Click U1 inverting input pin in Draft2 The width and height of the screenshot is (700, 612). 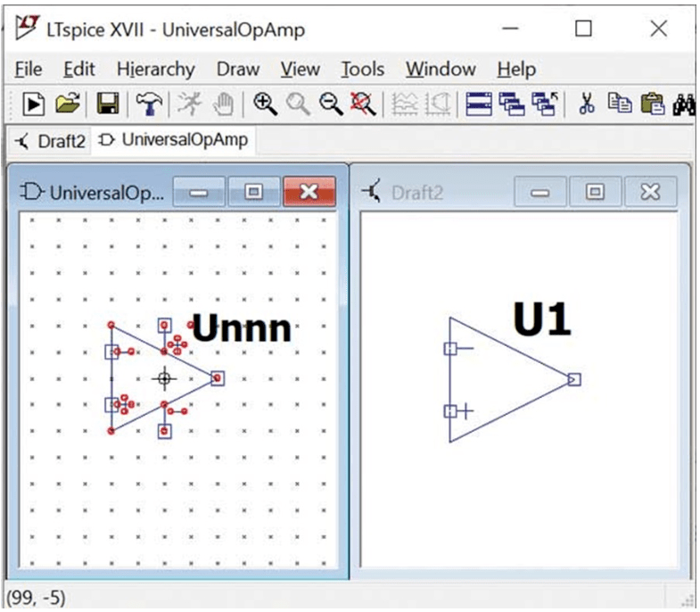450,349
